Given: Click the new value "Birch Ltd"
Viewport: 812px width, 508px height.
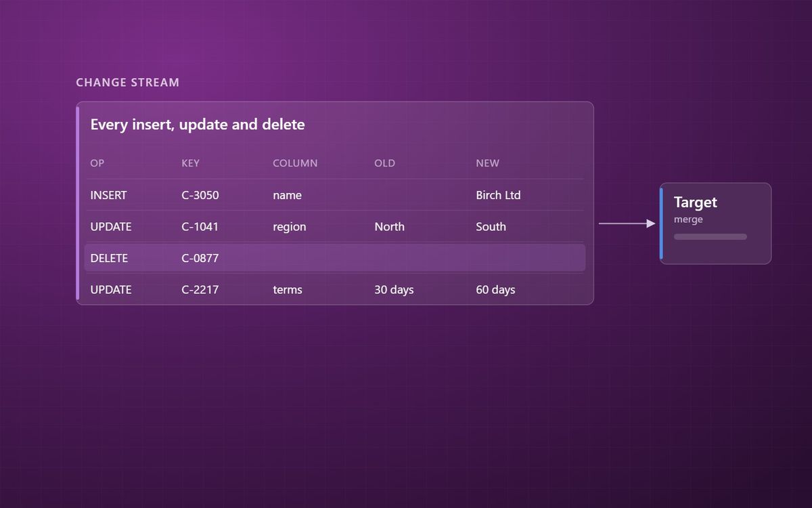Looking at the screenshot, I should click(498, 195).
